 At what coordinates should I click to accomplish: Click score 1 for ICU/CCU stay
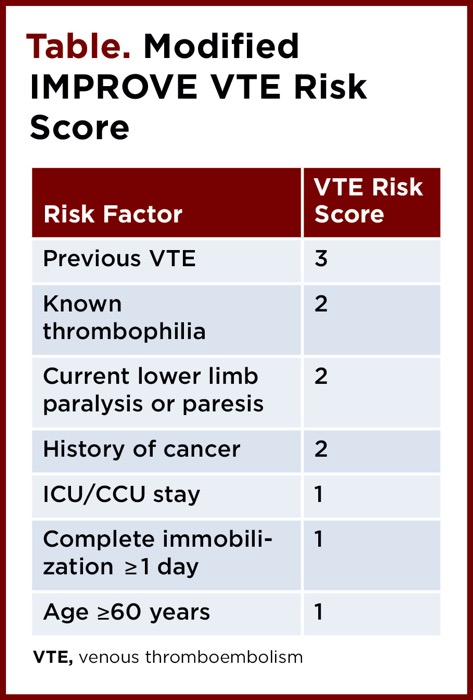coord(319,495)
